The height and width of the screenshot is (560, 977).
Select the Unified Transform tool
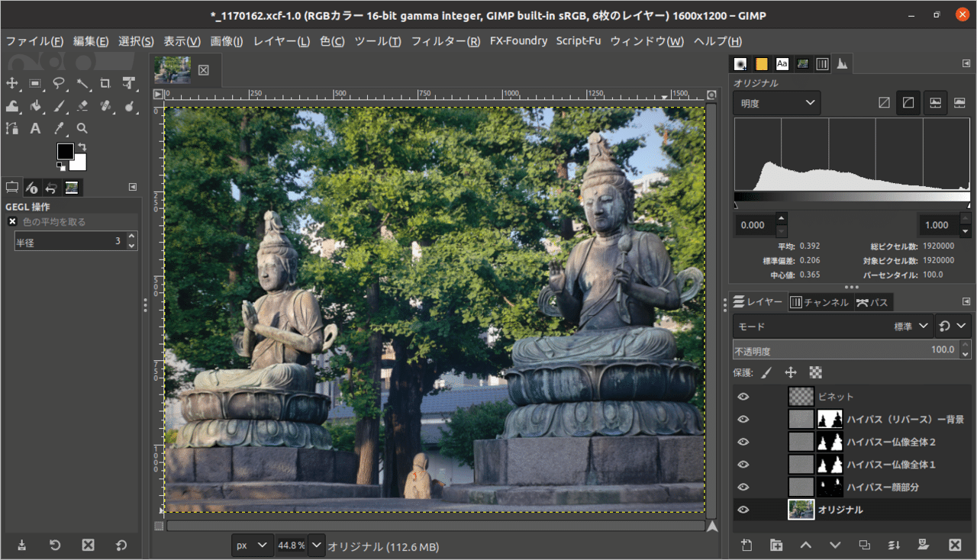[129, 83]
